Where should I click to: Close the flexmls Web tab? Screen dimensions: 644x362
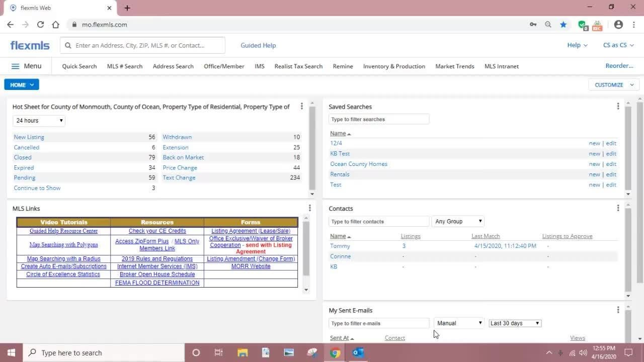(110, 8)
